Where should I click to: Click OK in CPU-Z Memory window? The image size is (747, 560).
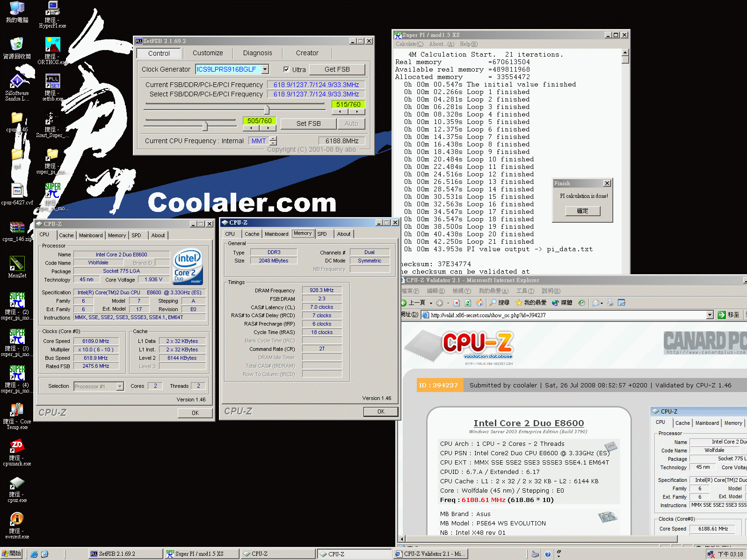click(381, 412)
